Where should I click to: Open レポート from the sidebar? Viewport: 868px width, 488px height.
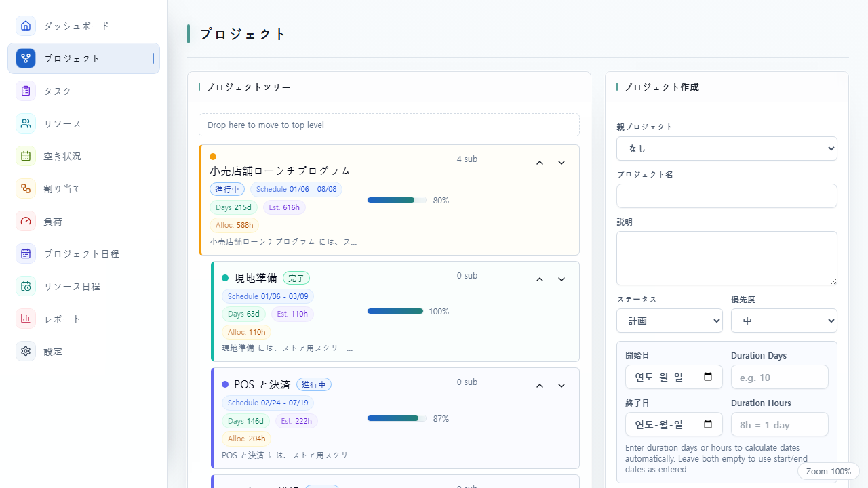coord(84,319)
